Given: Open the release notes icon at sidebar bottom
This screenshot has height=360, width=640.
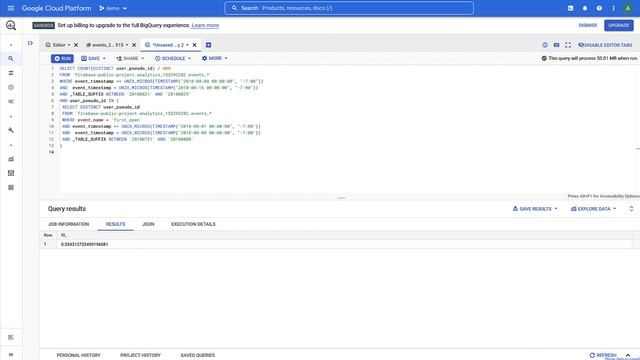Looking at the screenshot, I should [x=11, y=337].
